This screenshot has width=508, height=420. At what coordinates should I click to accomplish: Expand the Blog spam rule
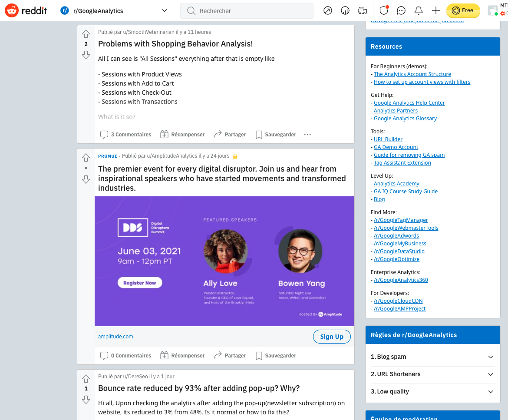(x=491, y=357)
